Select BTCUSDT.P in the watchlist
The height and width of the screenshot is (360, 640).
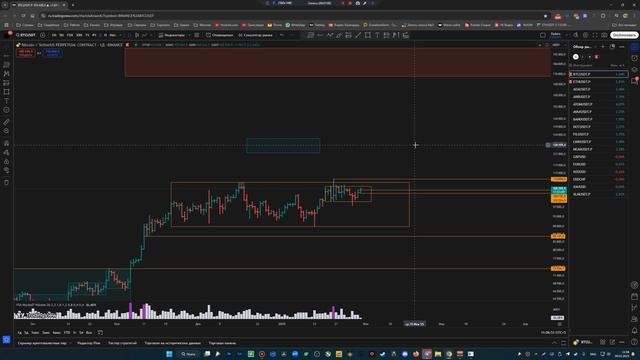598,74
